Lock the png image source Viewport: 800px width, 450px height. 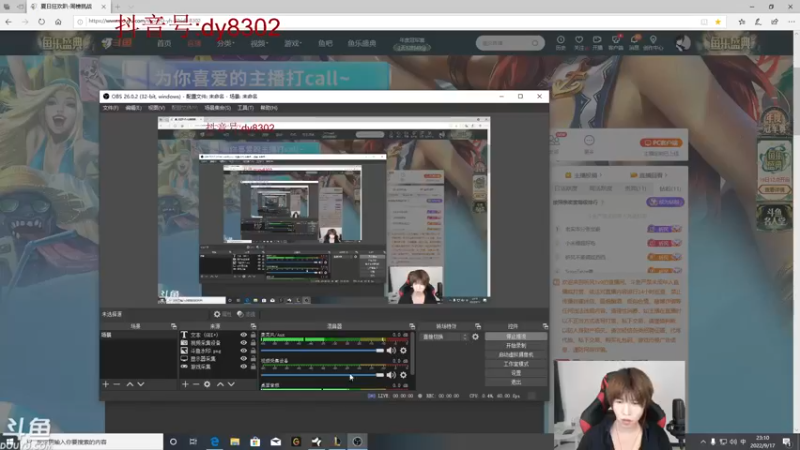click(x=253, y=351)
